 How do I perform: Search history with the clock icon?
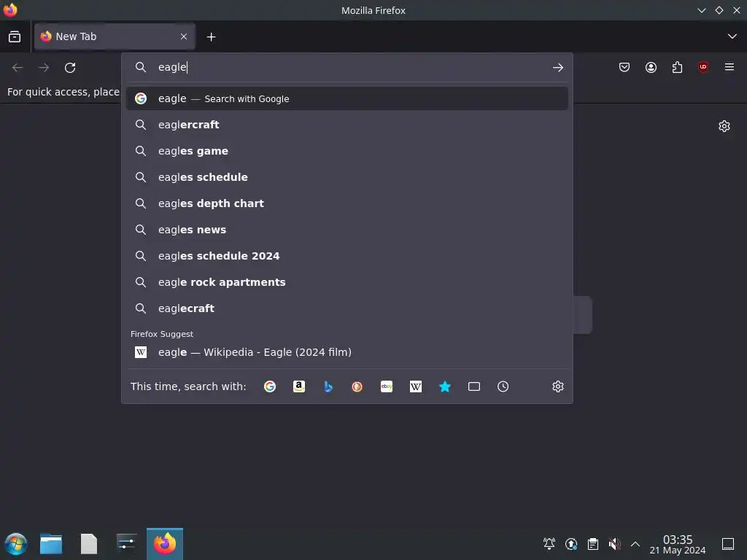point(503,386)
